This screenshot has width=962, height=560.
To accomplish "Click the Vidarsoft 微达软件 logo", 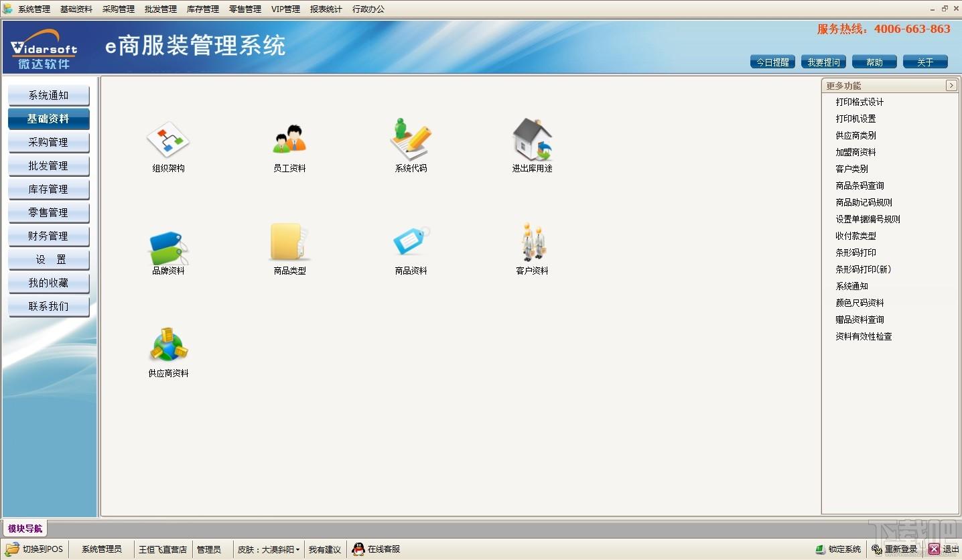I will point(44,50).
